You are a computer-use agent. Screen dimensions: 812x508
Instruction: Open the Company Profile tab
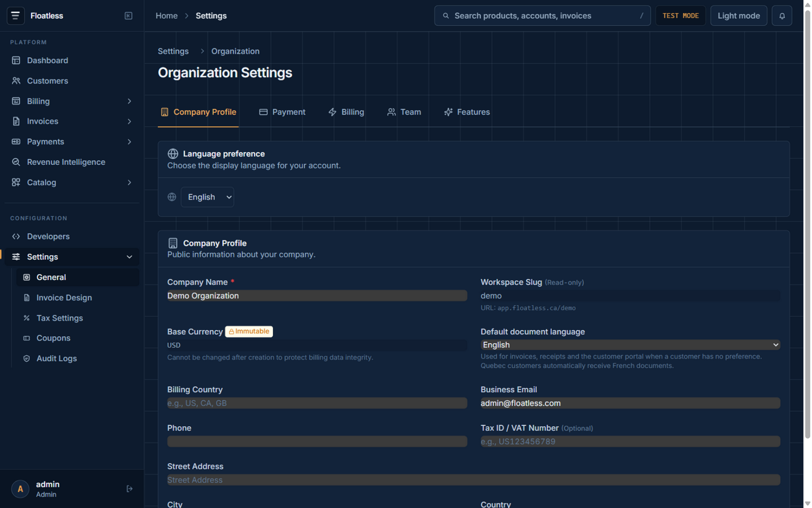198,112
